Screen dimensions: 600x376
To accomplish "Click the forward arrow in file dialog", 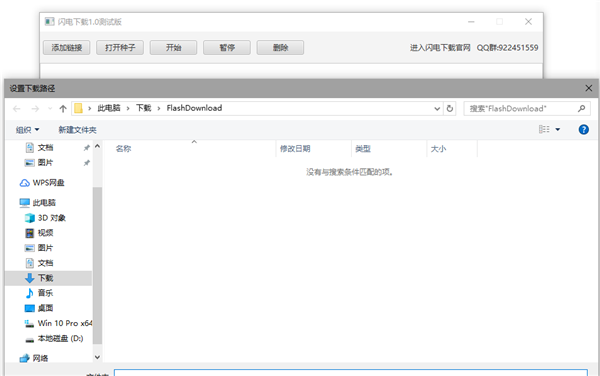I will point(35,109).
